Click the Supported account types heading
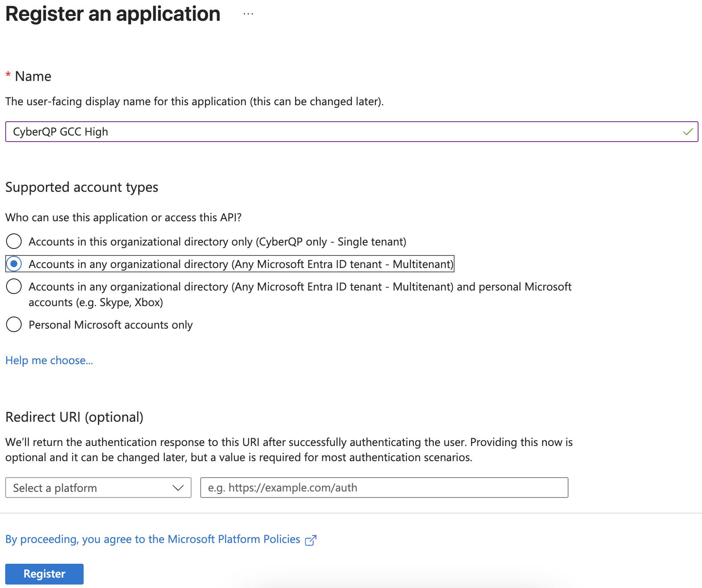This screenshot has width=702, height=588. (x=81, y=187)
